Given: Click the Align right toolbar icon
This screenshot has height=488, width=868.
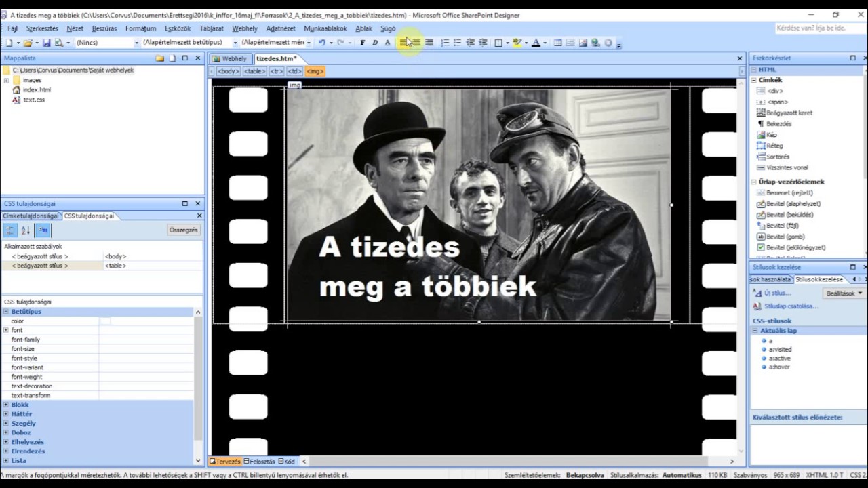Looking at the screenshot, I should (429, 43).
